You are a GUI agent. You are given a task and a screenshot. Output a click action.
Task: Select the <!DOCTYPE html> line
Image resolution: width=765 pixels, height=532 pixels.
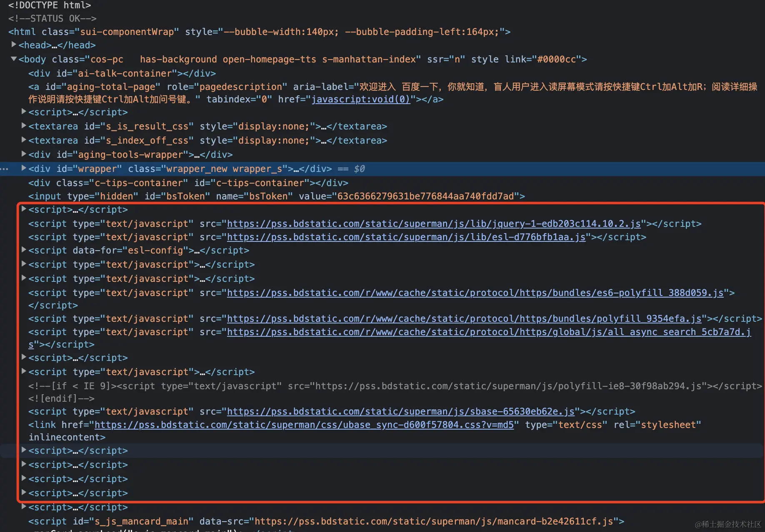(50, 5)
